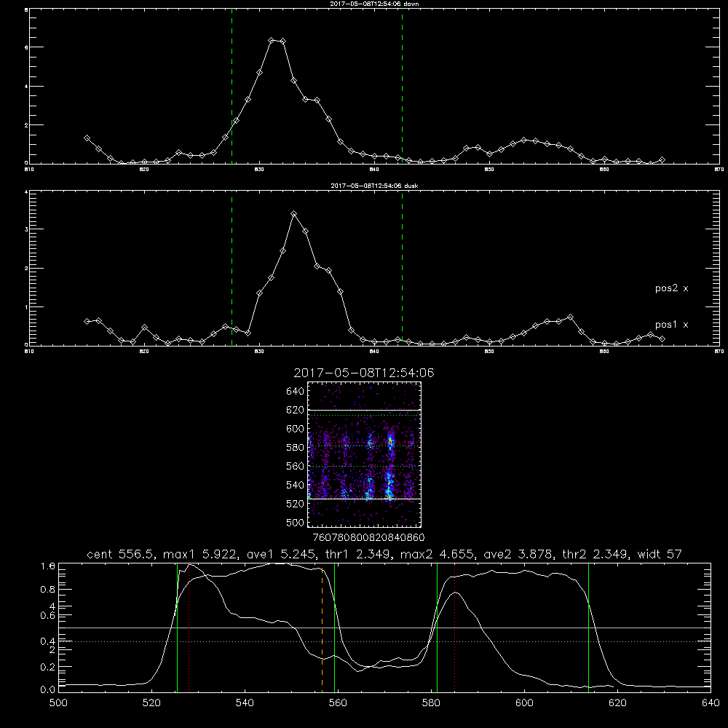
Task: Click the "540" label on bottom plot x-axis
Action: [x=245, y=703]
